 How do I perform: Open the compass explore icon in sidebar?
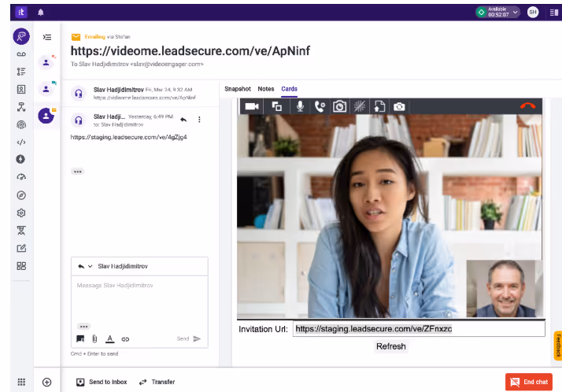click(x=21, y=195)
